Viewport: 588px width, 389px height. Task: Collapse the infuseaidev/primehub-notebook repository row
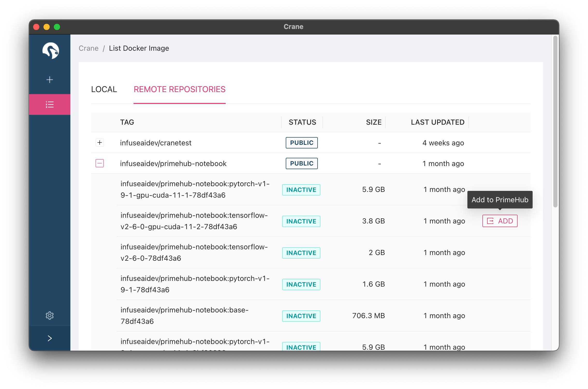[x=100, y=163]
